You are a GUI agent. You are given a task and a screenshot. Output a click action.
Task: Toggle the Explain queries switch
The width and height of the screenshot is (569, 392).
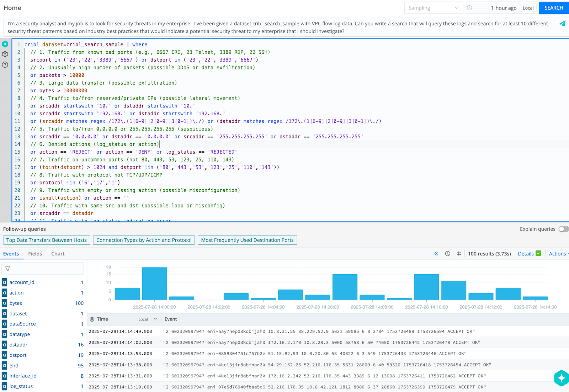coord(563,229)
